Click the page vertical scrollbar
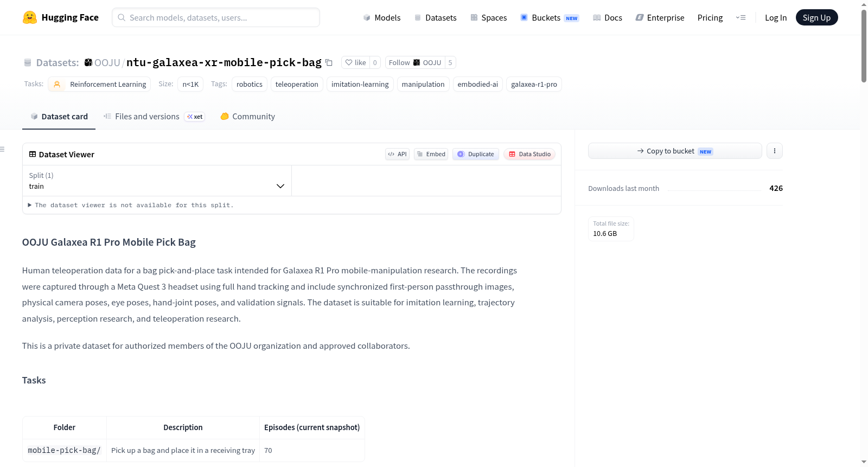This screenshot has width=868, height=467. 864,46
